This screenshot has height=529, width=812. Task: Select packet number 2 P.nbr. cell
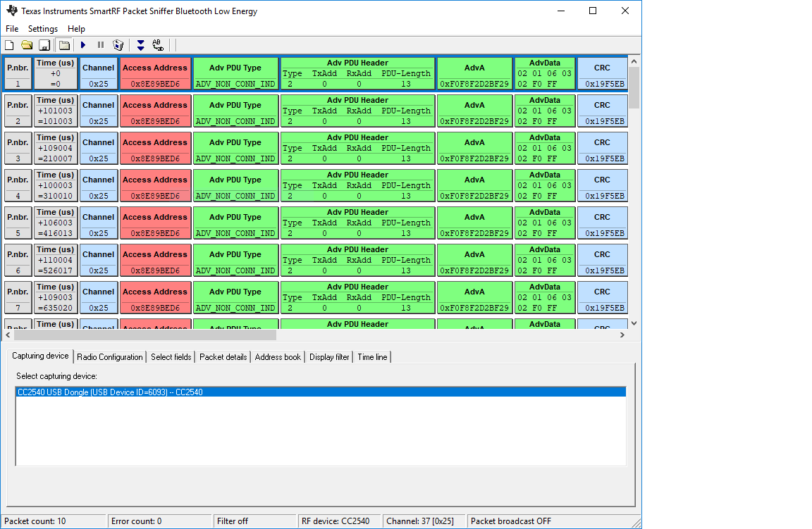coord(18,111)
